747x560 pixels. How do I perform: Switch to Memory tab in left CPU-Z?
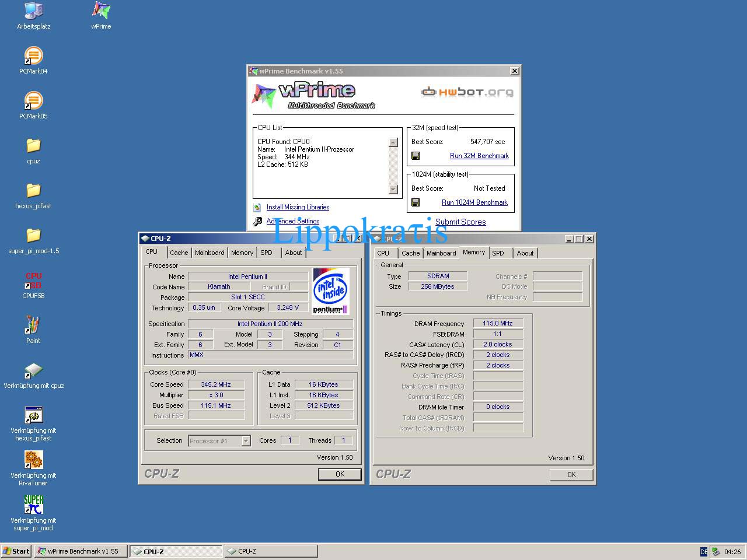point(242,253)
